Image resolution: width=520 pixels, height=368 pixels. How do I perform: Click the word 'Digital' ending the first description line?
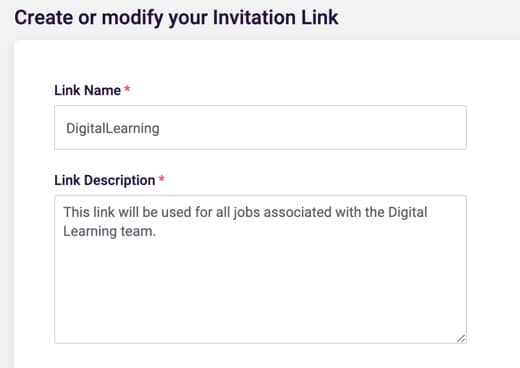(408, 213)
